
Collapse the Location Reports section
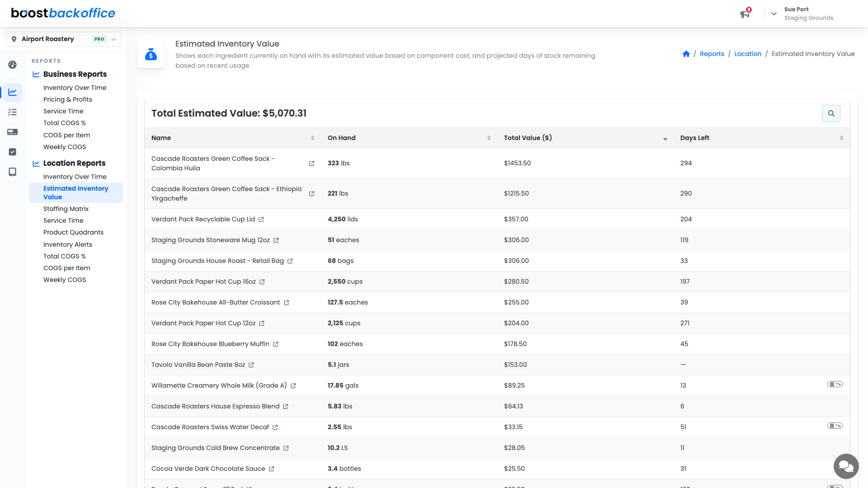click(x=74, y=163)
